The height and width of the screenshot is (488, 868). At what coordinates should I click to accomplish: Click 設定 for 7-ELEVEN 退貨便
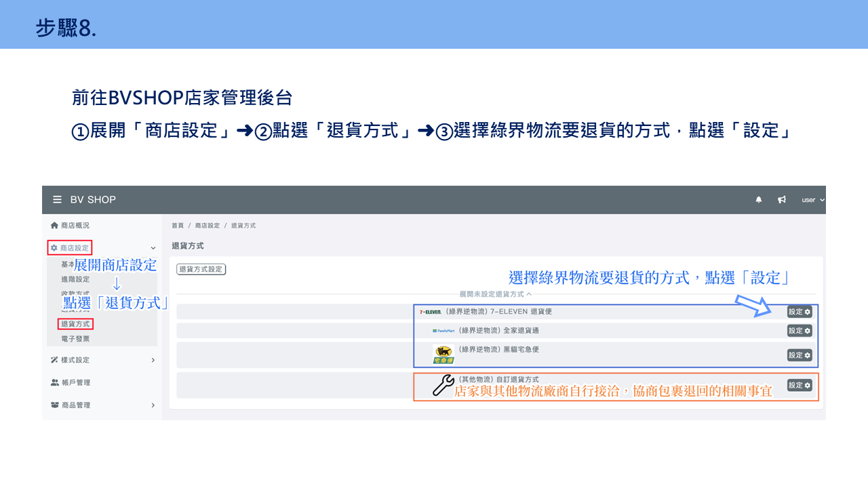(x=800, y=312)
